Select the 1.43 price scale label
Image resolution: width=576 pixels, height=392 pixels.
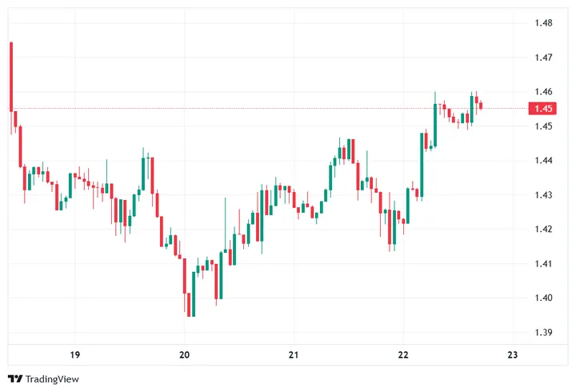coord(544,195)
